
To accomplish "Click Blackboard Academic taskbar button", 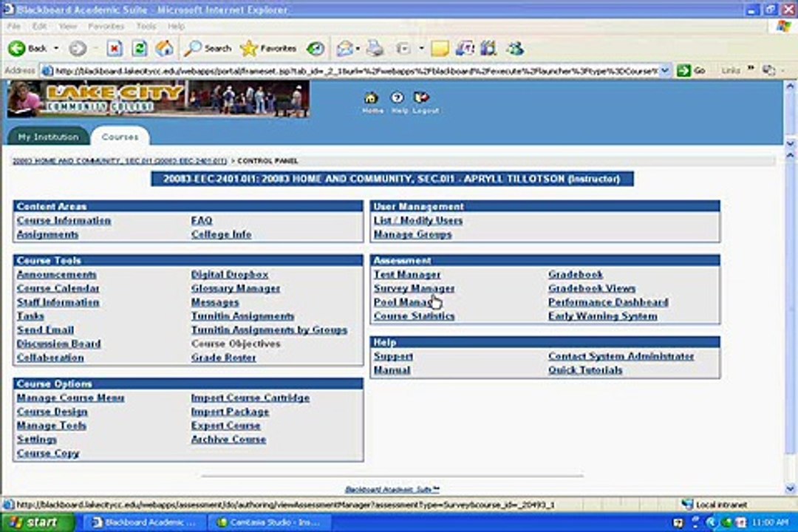I will 146,522.
